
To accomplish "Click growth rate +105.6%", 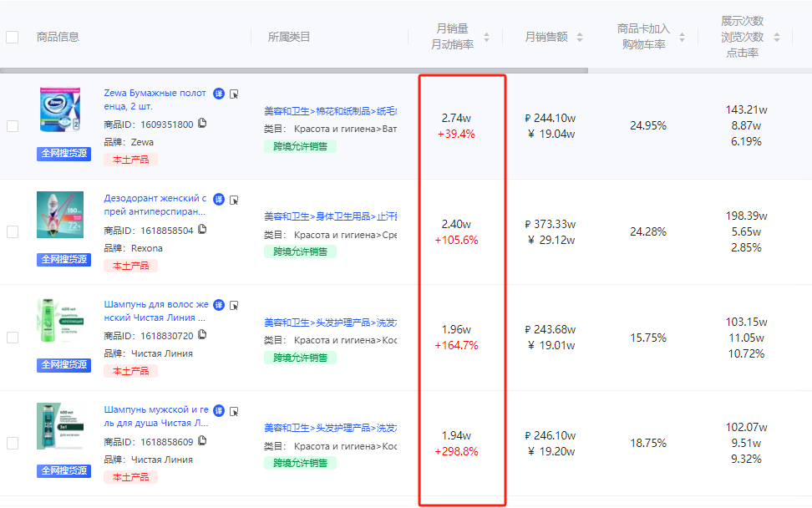I will coord(456,240).
